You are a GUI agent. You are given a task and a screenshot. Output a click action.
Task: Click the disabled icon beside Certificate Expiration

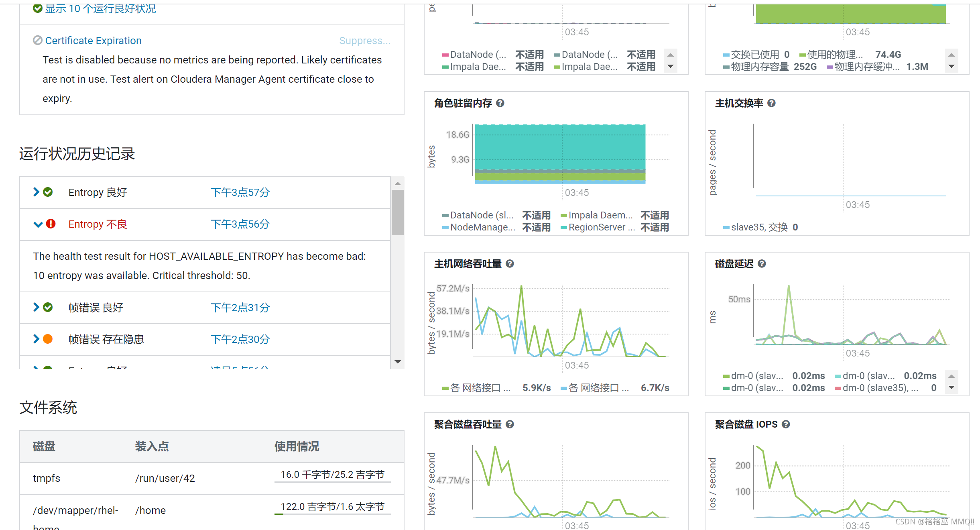(38, 40)
